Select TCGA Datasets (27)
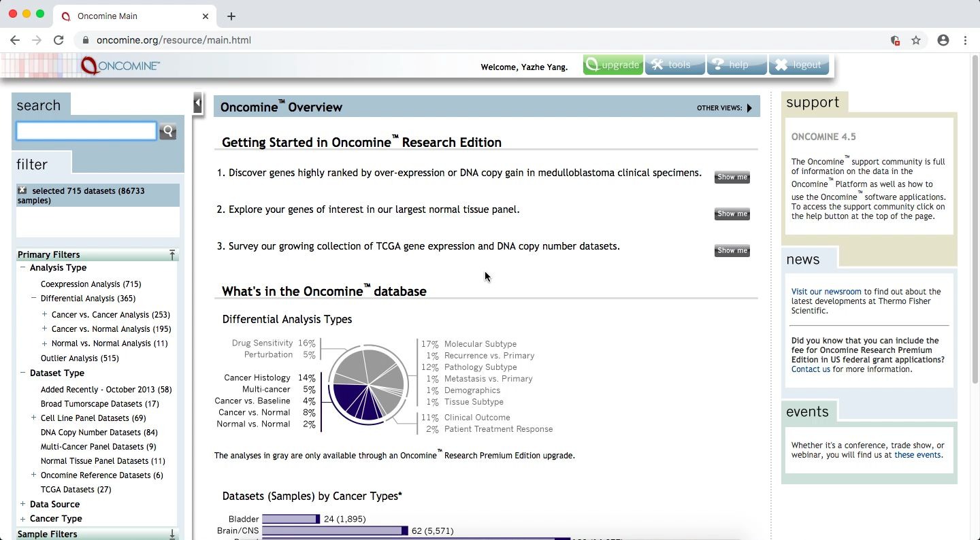This screenshot has width=980, height=540. (x=76, y=490)
